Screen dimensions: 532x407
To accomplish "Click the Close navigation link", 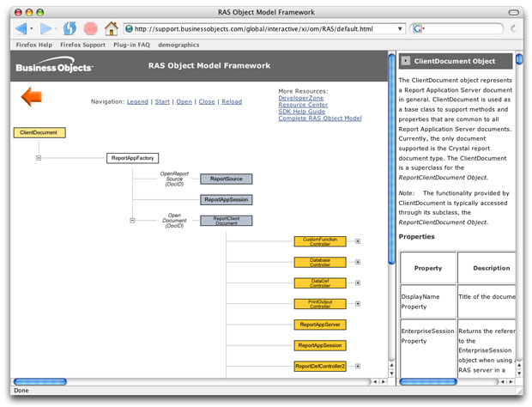I will point(207,101).
